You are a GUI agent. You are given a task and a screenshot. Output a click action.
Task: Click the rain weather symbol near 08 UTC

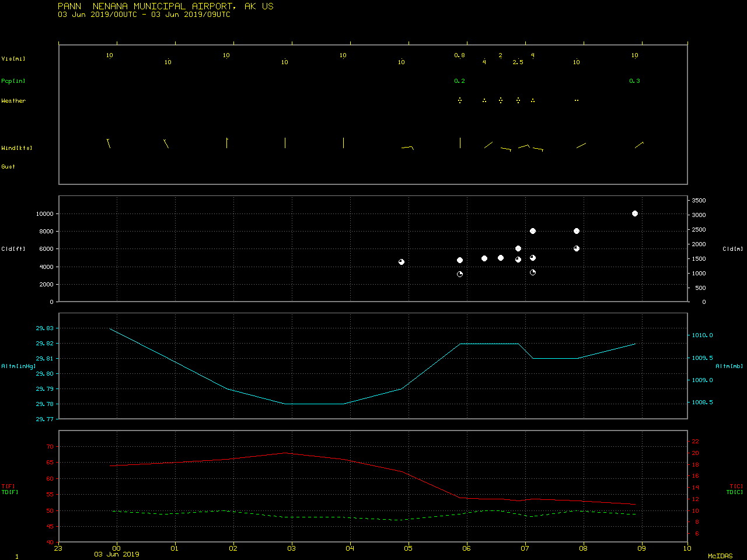click(577, 100)
